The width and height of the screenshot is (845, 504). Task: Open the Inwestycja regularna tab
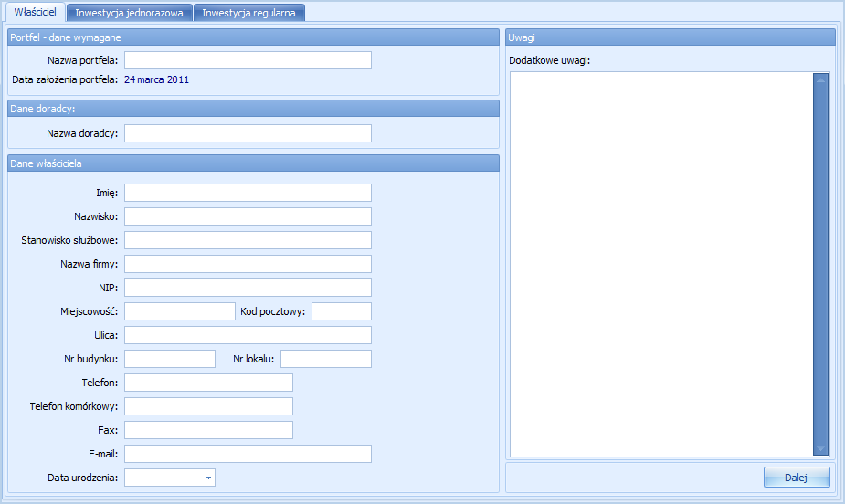tap(249, 13)
